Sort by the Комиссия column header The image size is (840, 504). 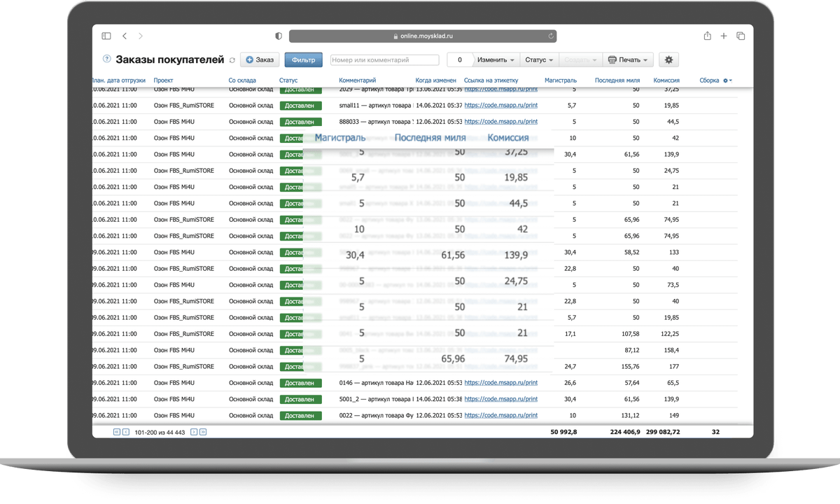pos(666,80)
